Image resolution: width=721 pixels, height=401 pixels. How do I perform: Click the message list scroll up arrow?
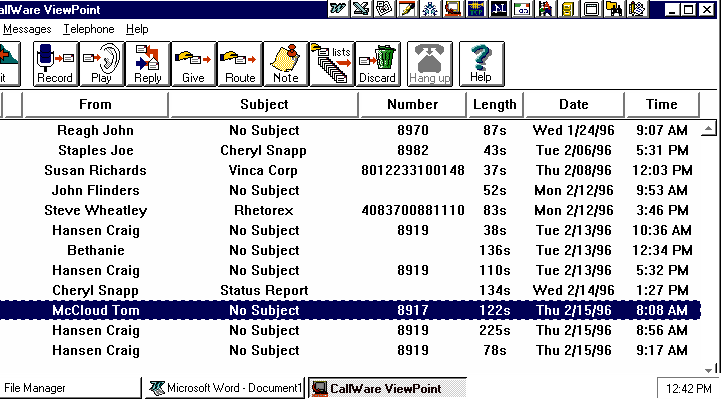[x=709, y=130]
